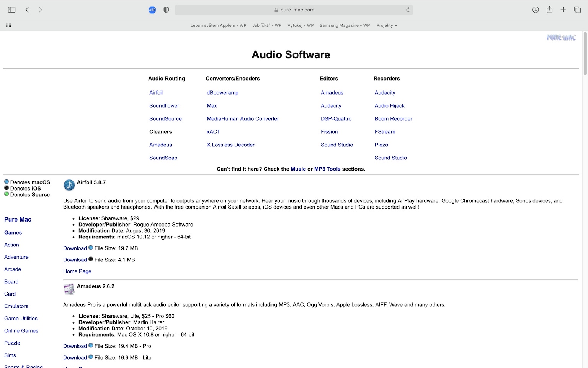
Task: Open the FStream link
Action: click(x=385, y=132)
